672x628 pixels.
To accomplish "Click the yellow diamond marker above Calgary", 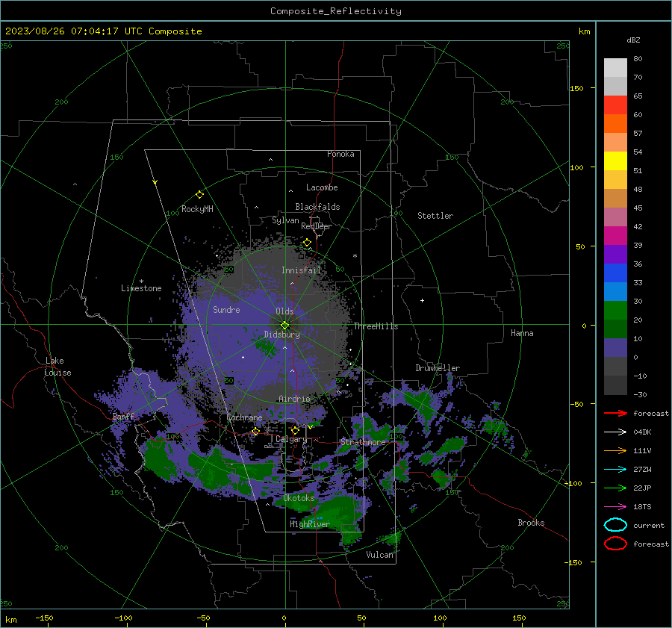I will [x=295, y=430].
